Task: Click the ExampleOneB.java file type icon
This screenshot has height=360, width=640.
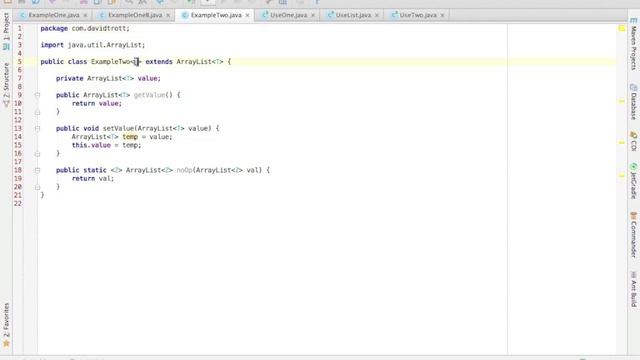Action: (x=102, y=15)
